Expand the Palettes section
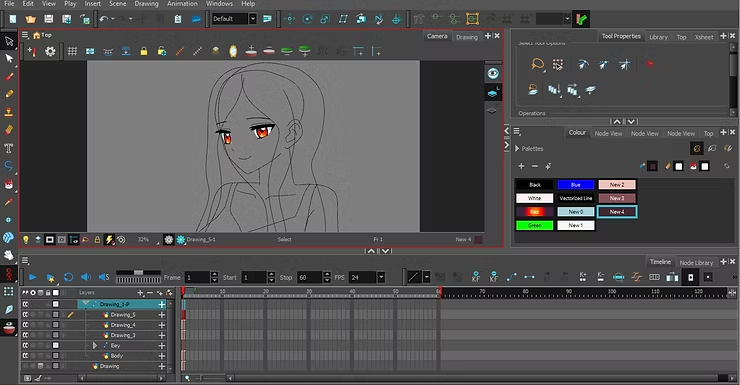Image resolution: width=740 pixels, height=385 pixels. pyautogui.click(x=517, y=149)
